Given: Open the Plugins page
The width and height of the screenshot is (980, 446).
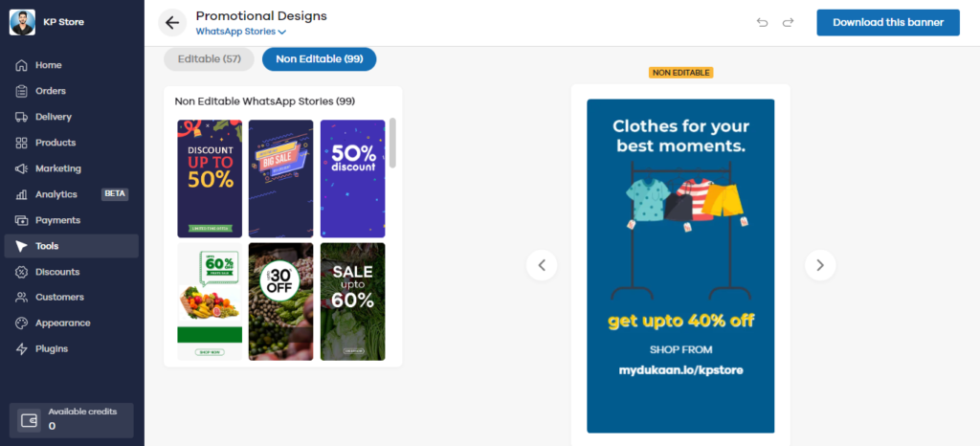Looking at the screenshot, I should click(x=52, y=348).
